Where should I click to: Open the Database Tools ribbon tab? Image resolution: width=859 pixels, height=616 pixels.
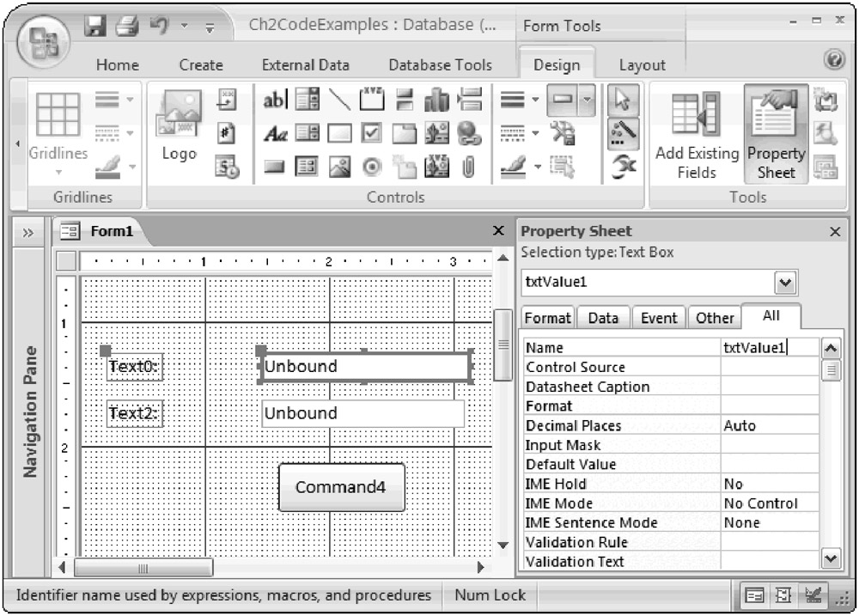(440, 65)
